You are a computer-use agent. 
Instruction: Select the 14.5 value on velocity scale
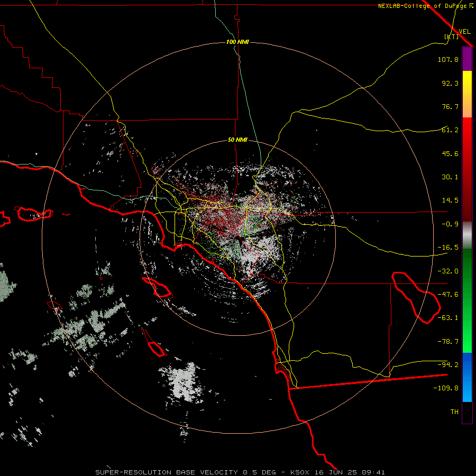tap(450, 200)
